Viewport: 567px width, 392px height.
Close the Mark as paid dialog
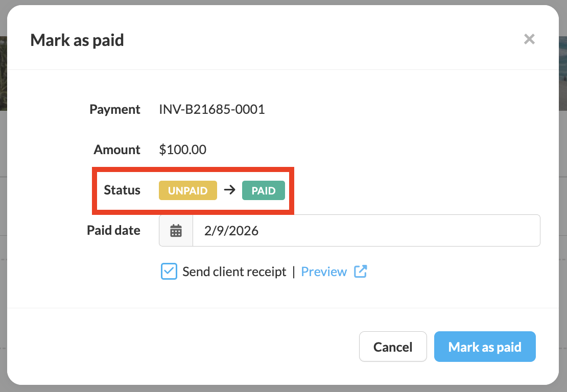529,39
